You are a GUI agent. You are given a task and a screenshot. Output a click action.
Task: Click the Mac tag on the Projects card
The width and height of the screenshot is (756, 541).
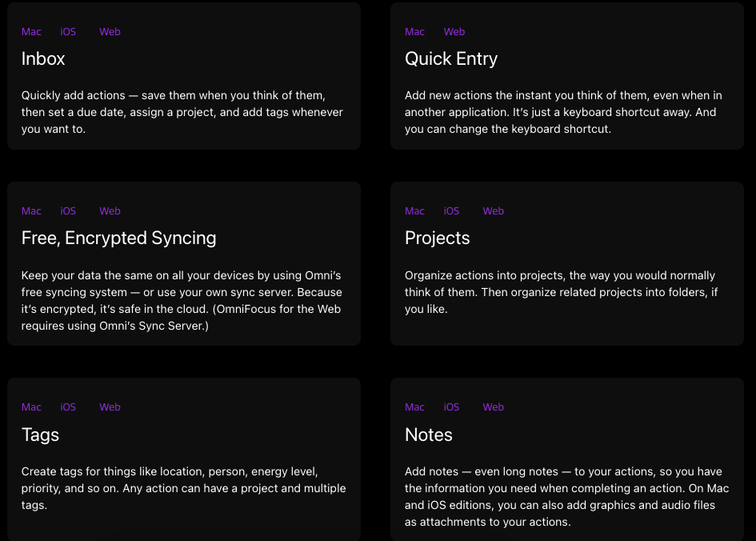click(x=414, y=210)
